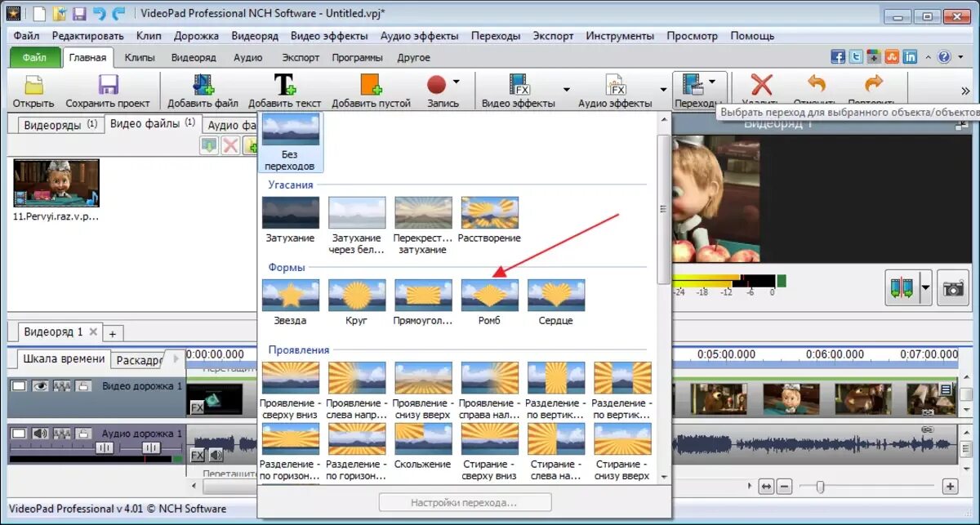Image resolution: width=980 pixels, height=525 pixels.
Task: Click the Отменить undo arrow in ribbon
Action: click(x=817, y=85)
